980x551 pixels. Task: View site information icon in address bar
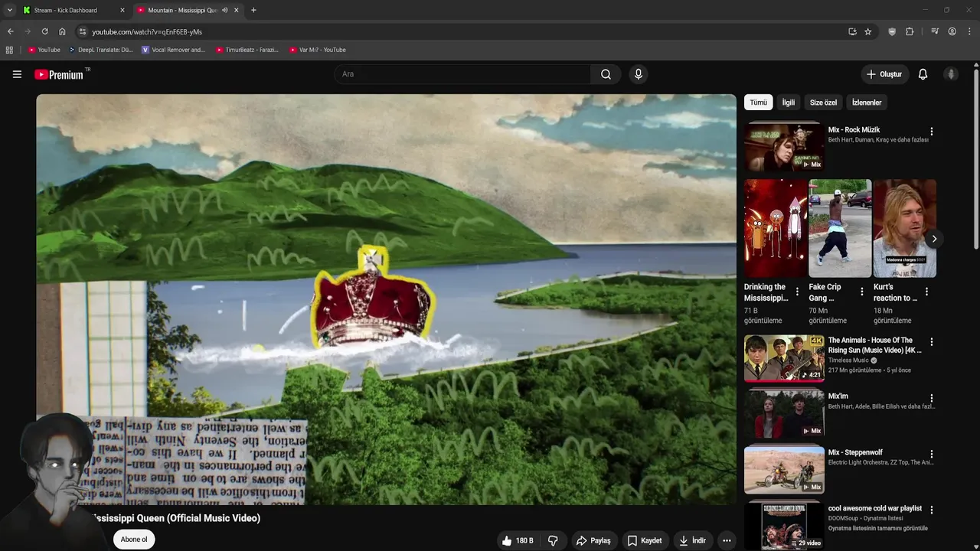coord(82,31)
